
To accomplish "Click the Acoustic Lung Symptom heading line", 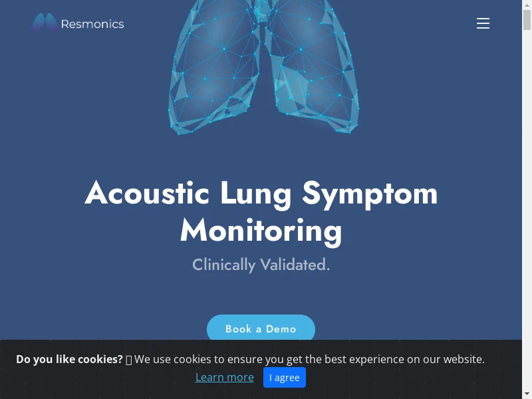I will (261, 194).
